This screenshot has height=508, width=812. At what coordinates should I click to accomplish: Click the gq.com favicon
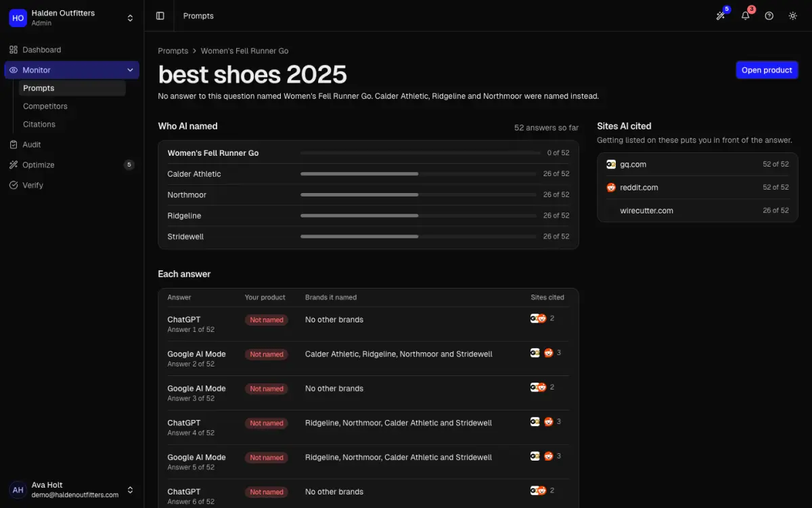coord(611,164)
